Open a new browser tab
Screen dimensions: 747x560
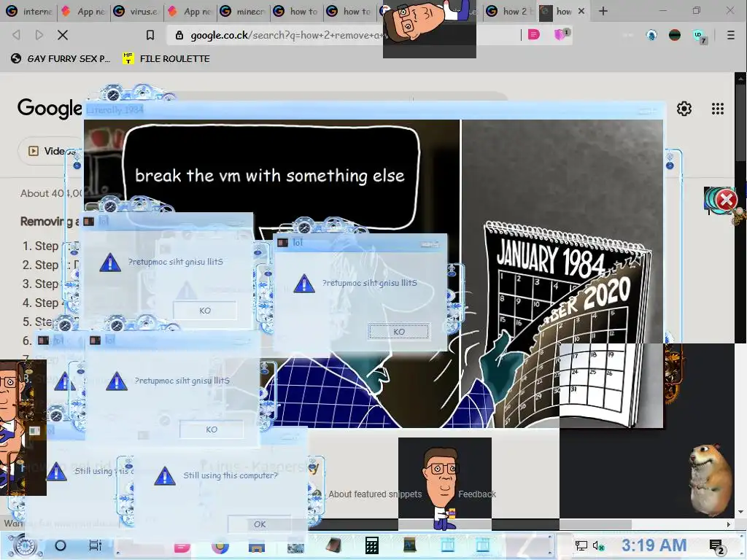[x=603, y=11]
